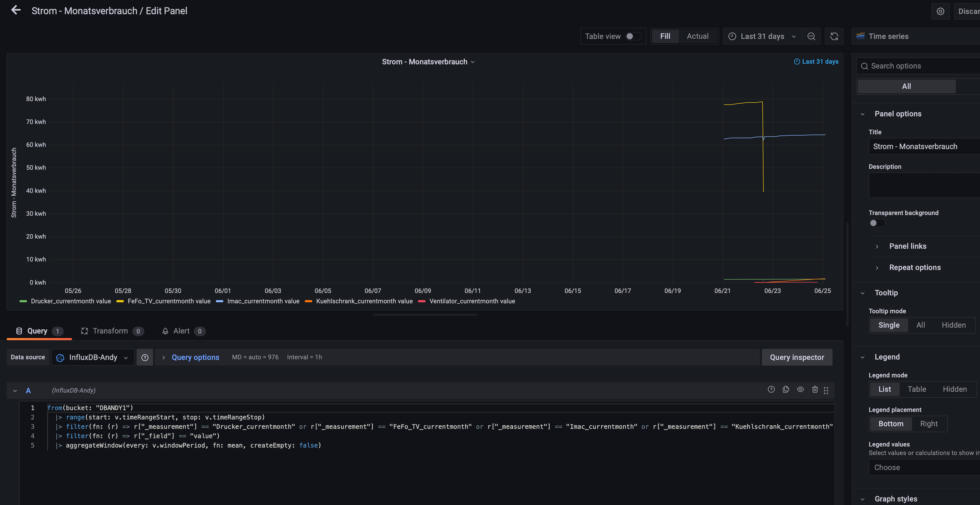980x505 pixels.
Task: Refresh the dashboard with refresh icon
Action: coord(834,36)
